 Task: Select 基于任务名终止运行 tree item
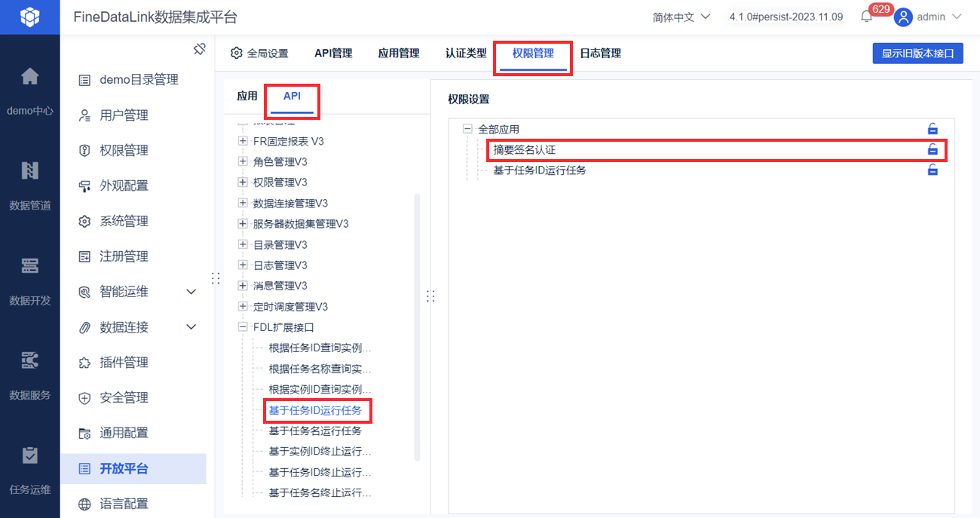tap(320, 493)
